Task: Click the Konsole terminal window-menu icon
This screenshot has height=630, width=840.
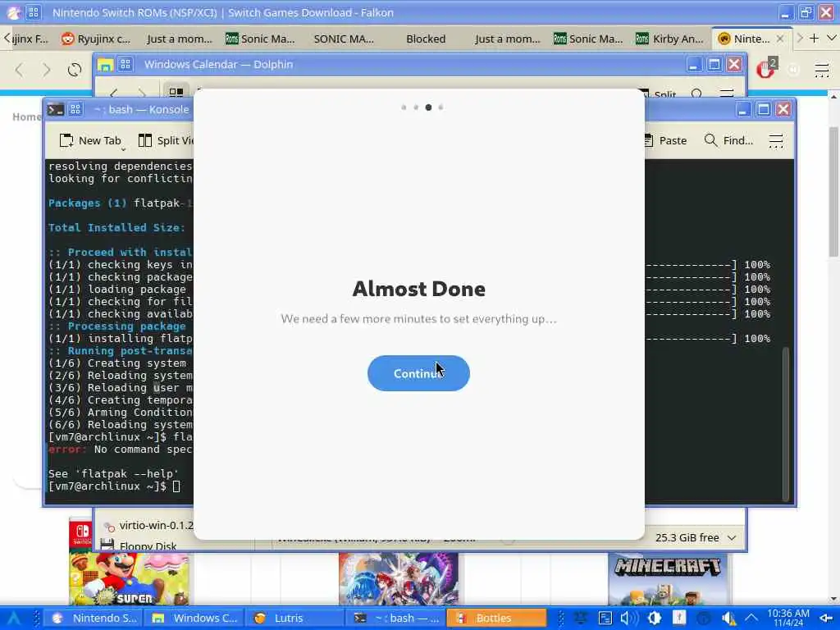Action: click(x=56, y=109)
